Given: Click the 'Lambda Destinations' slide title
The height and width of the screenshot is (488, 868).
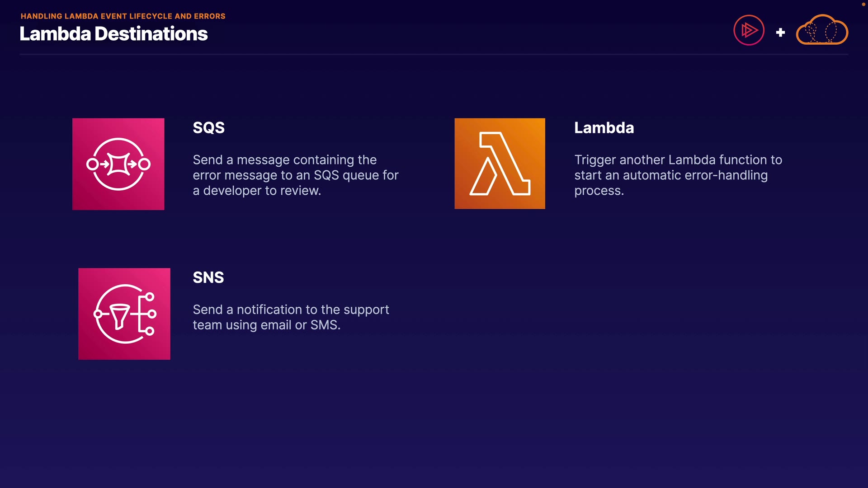Looking at the screenshot, I should pyautogui.click(x=113, y=34).
